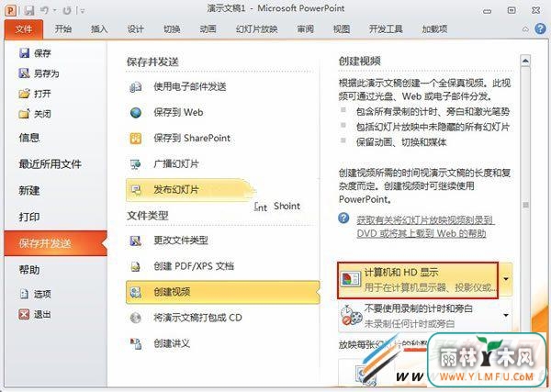This screenshot has height=392, width=551.
Task: Select 信息 (Info) in the backstage menu
Action: pyautogui.click(x=29, y=138)
